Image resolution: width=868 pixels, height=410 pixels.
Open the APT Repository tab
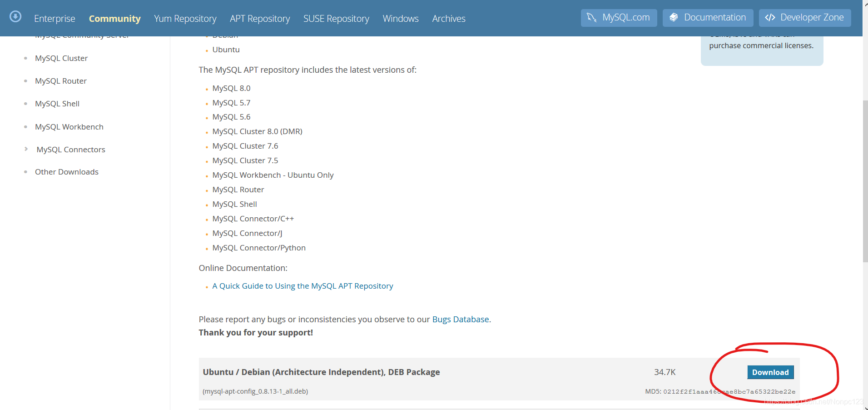260,19
